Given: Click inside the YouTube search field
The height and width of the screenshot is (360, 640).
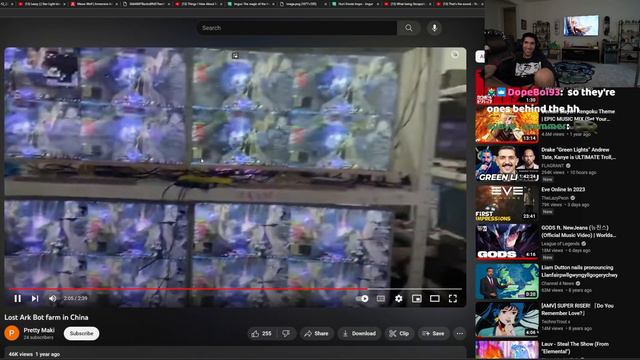Looking at the screenshot, I should click(297, 28).
